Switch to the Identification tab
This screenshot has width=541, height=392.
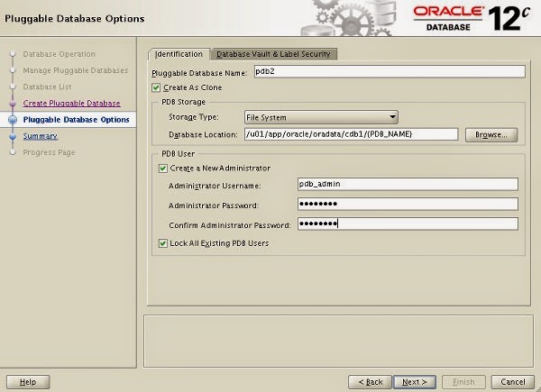179,54
